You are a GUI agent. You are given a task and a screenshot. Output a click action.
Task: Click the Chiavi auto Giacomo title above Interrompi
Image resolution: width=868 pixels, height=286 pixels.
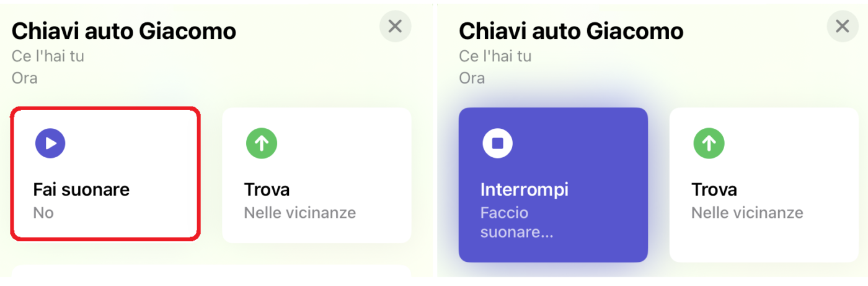point(571,31)
